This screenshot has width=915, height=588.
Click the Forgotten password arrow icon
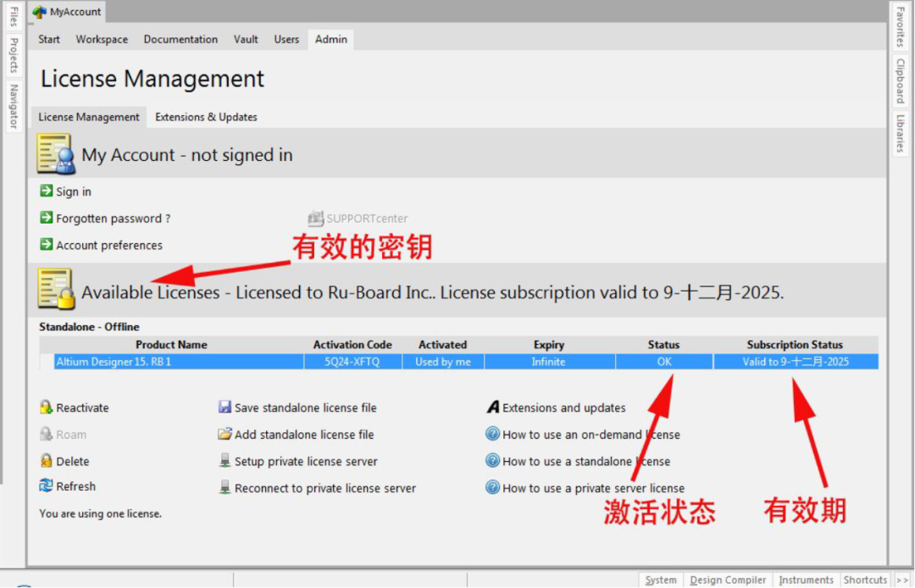46,218
